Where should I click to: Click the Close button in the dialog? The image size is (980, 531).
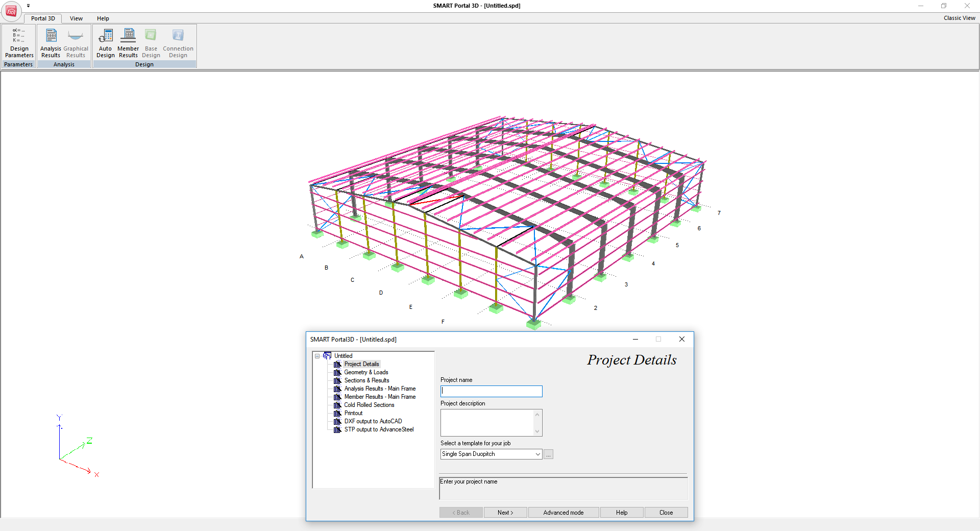[666, 513]
